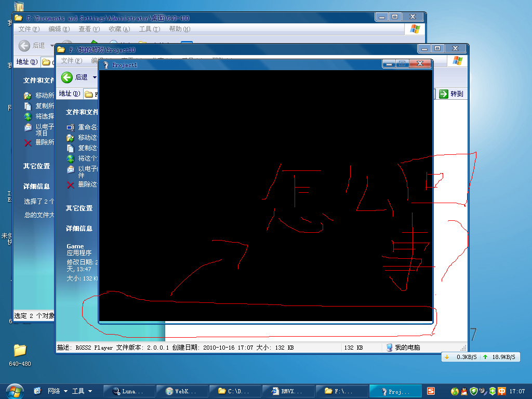The height and width of the screenshot is (399, 532).
Task: Click 以电子 email task in Project10 window
Action: pyautogui.click(x=82, y=171)
